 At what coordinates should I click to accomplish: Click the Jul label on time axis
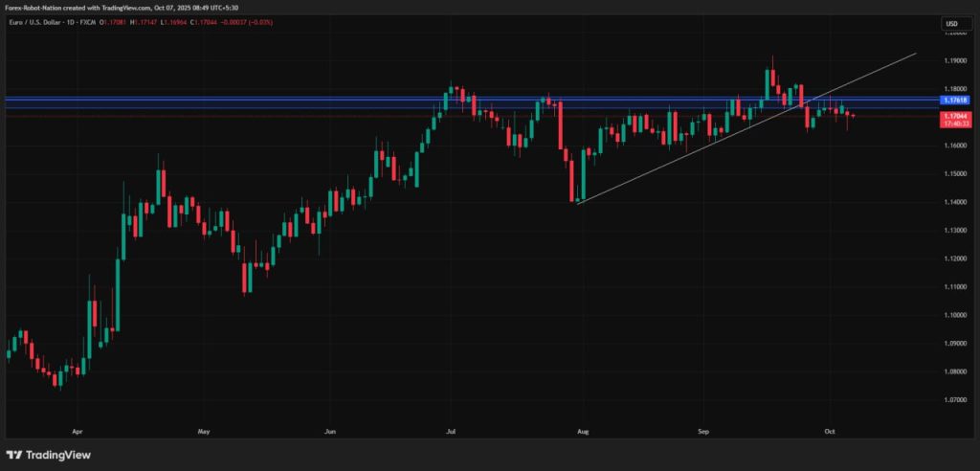click(x=450, y=432)
